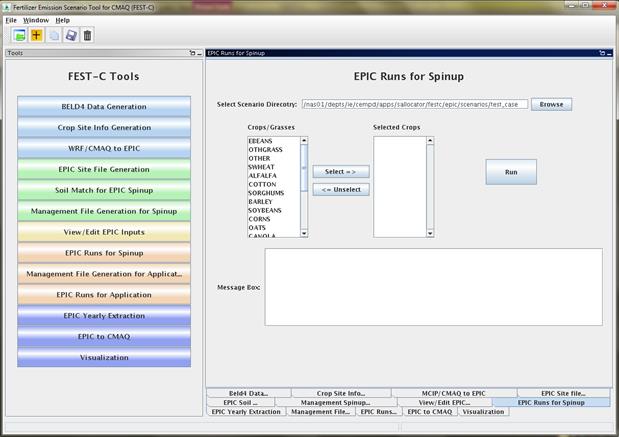Switch to the EPIC to CMAQ tab

[x=430, y=412]
